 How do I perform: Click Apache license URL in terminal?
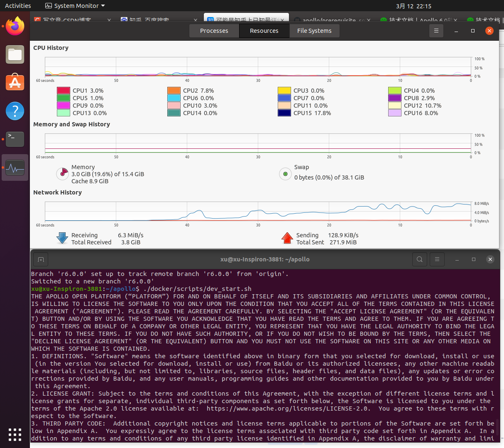pos(288,409)
